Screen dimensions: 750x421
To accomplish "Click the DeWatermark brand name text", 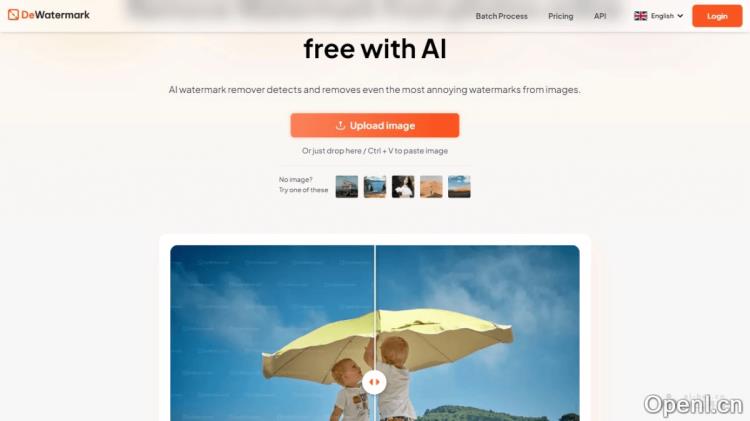I will pos(55,15).
